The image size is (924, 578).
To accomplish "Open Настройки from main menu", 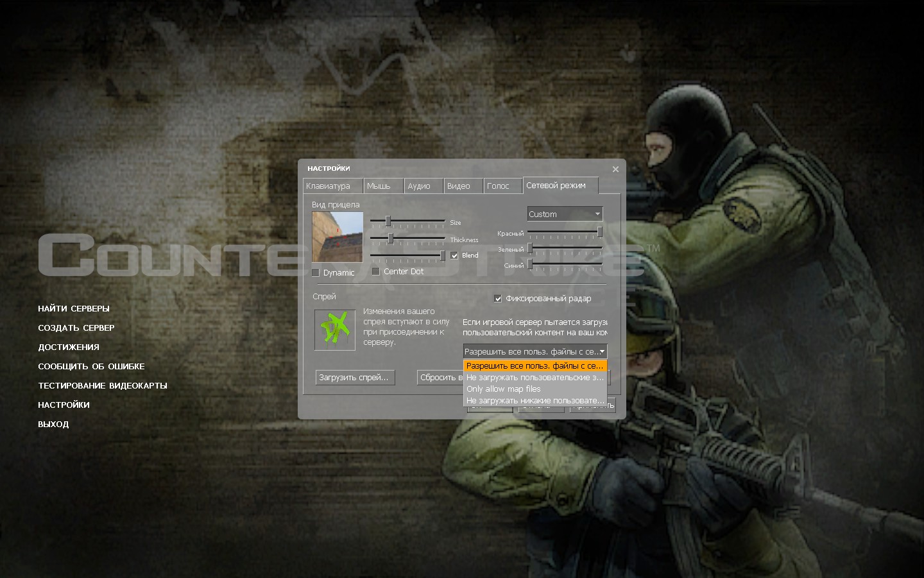I will [64, 405].
